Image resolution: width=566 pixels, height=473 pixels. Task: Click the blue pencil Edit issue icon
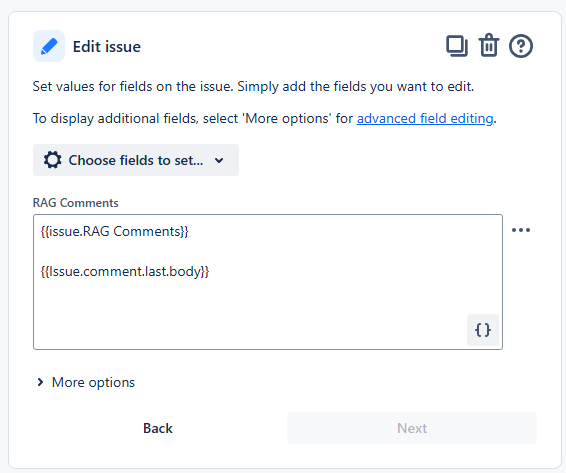[x=49, y=46]
